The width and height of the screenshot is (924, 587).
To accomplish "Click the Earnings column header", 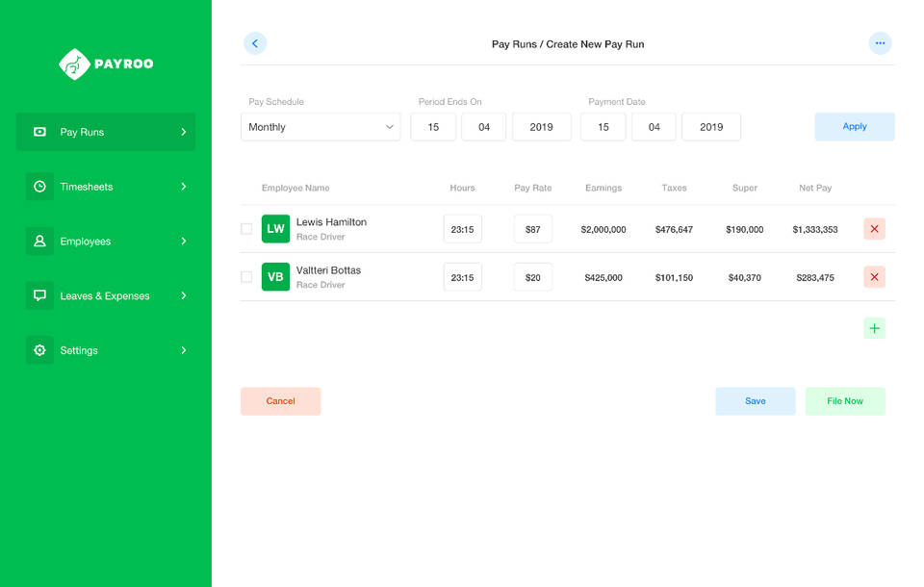I will (x=603, y=188).
